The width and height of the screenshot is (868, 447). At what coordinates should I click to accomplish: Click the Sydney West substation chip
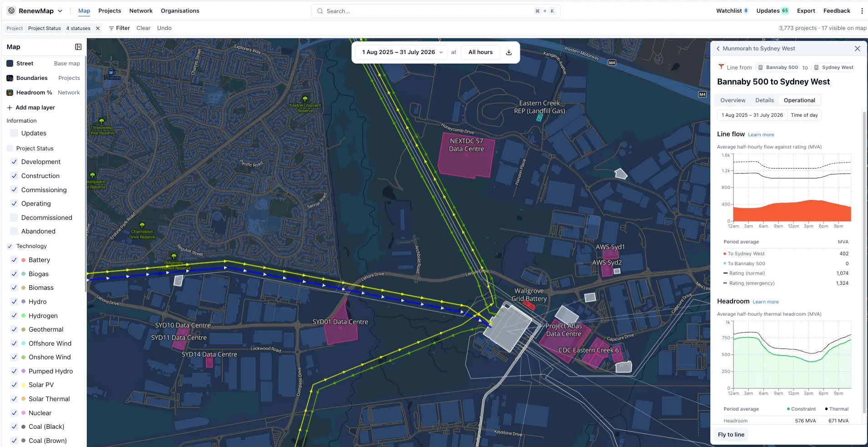pos(834,67)
